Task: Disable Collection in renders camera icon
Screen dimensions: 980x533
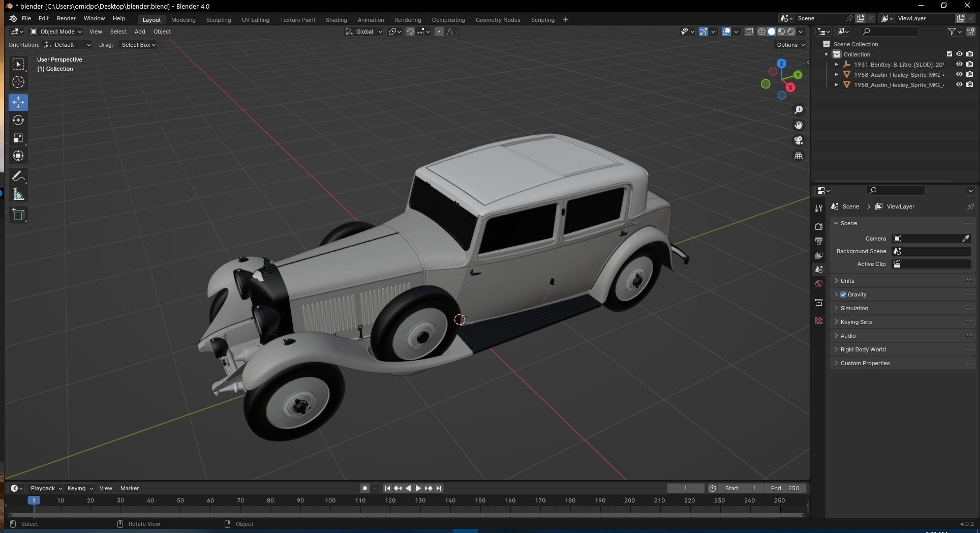Action: tap(970, 54)
